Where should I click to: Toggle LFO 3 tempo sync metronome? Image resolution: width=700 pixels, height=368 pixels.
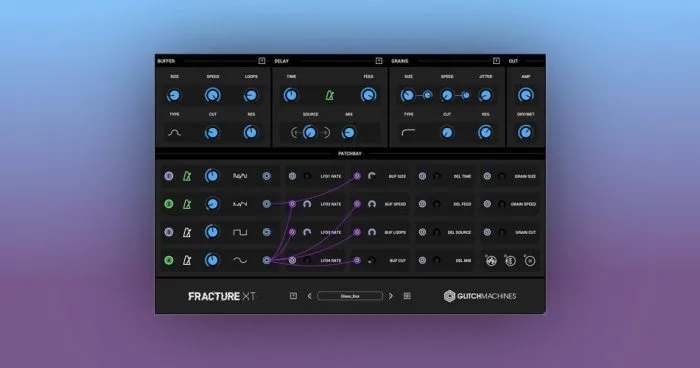coord(187,232)
